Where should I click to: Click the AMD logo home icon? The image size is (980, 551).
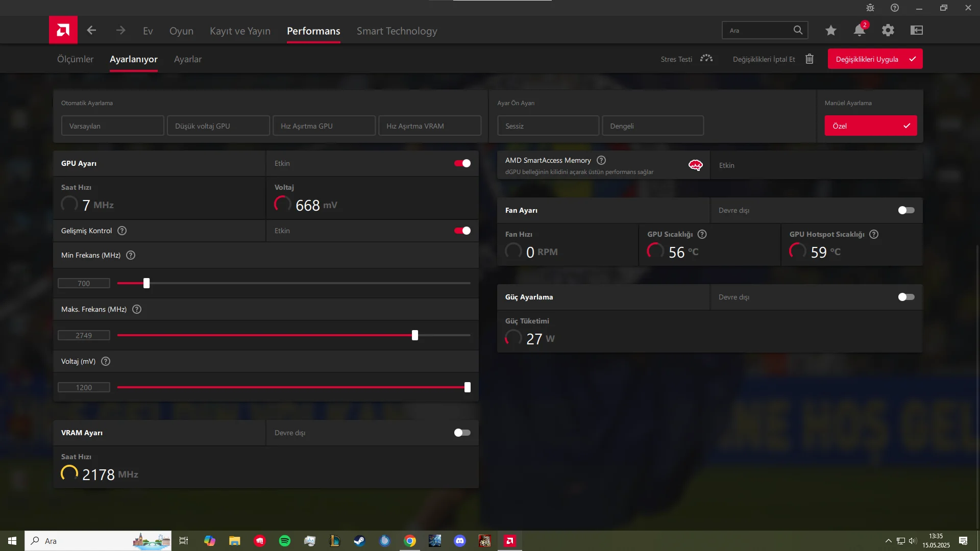coord(63,30)
